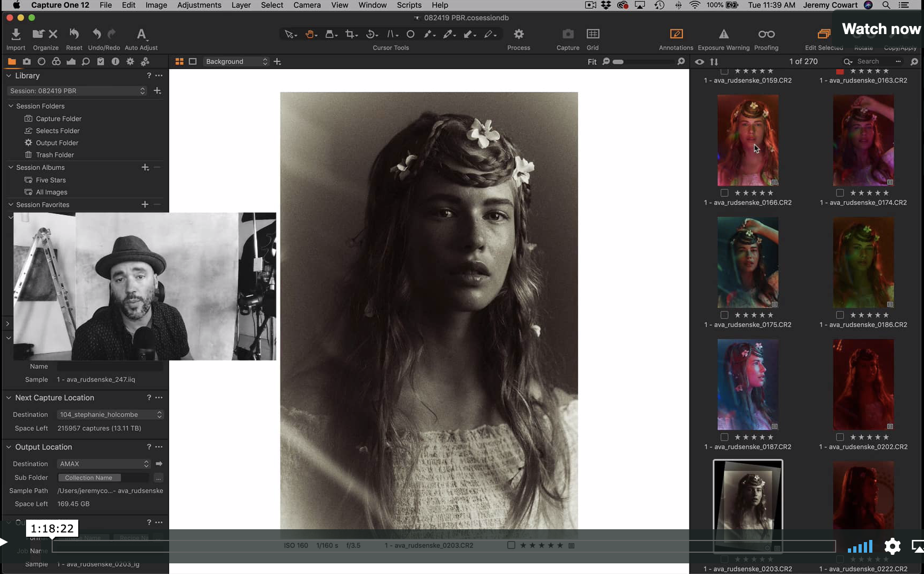Click the Auto Adjust icon

coord(141,34)
